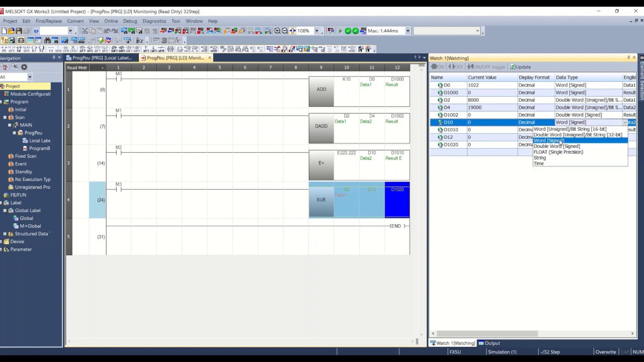The height and width of the screenshot is (362, 644).
Task: Click the fit-width zoom icon beside zoom percentage
Action: [x=292, y=31]
